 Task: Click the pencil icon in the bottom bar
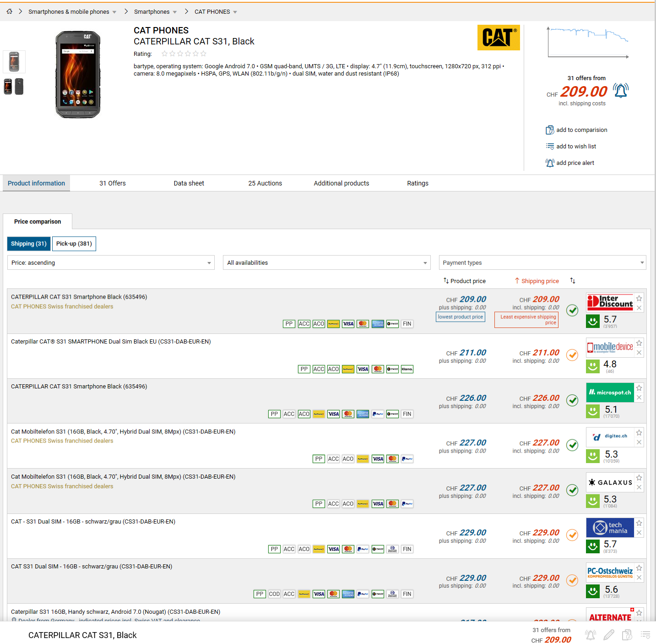(608, 635)
